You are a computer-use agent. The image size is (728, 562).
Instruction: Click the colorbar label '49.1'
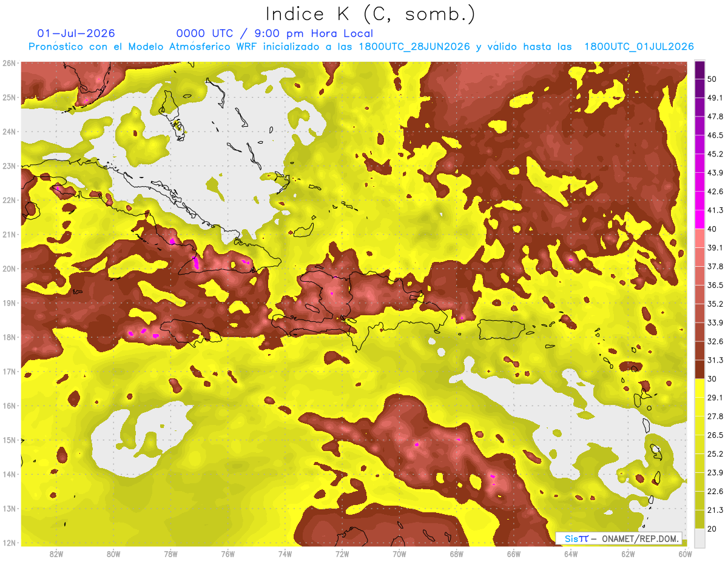[715, 98]
